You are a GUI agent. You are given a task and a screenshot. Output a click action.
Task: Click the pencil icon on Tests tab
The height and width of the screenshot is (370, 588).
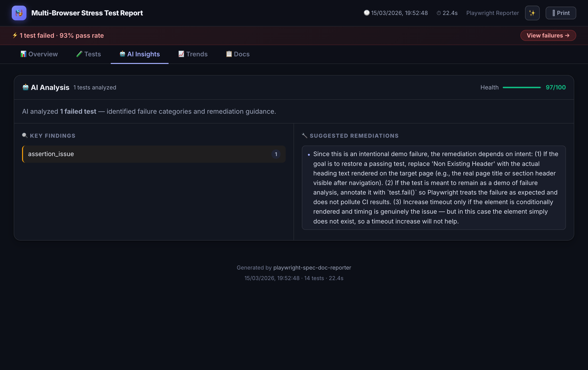(x=80, y=54)
